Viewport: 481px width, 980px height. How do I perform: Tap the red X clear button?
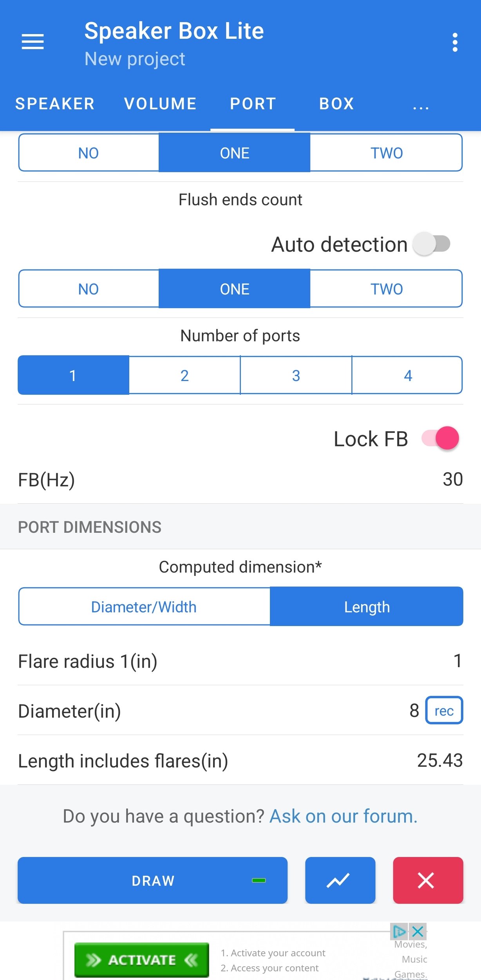click(428, 880)
